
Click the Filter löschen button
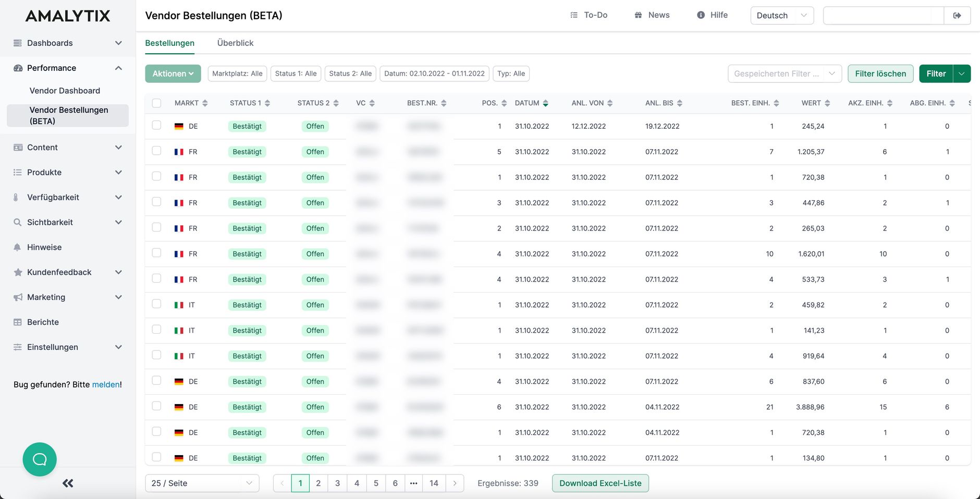click(880, 74)
